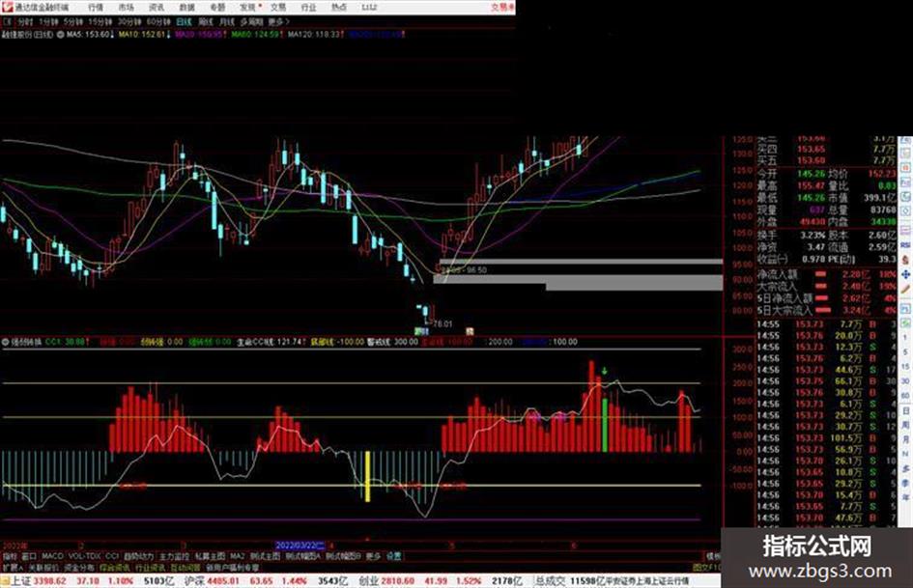Select the 指标 tab at bottom left
The width and height of the screenshot is (913, 588).
[x=10, y=556]
